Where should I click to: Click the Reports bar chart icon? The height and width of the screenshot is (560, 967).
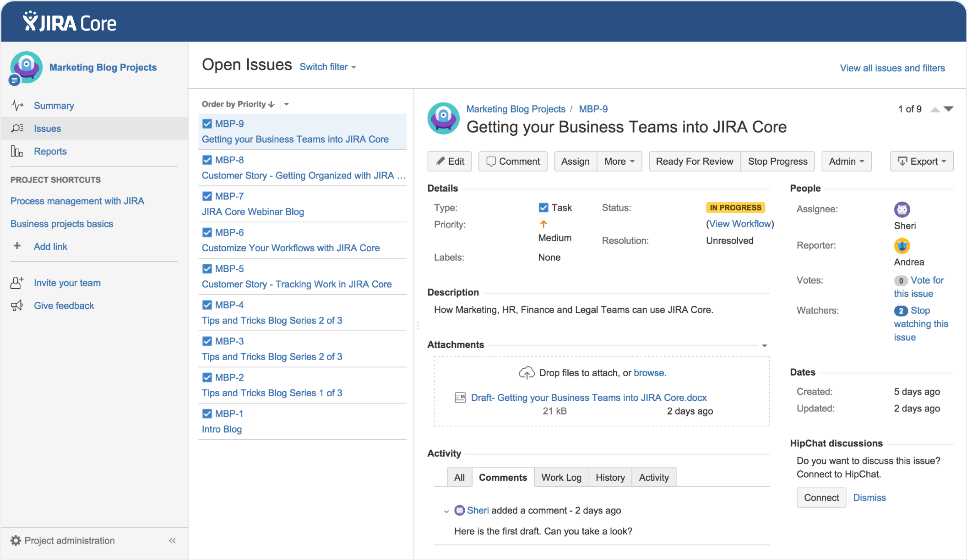tap(17, 151)
